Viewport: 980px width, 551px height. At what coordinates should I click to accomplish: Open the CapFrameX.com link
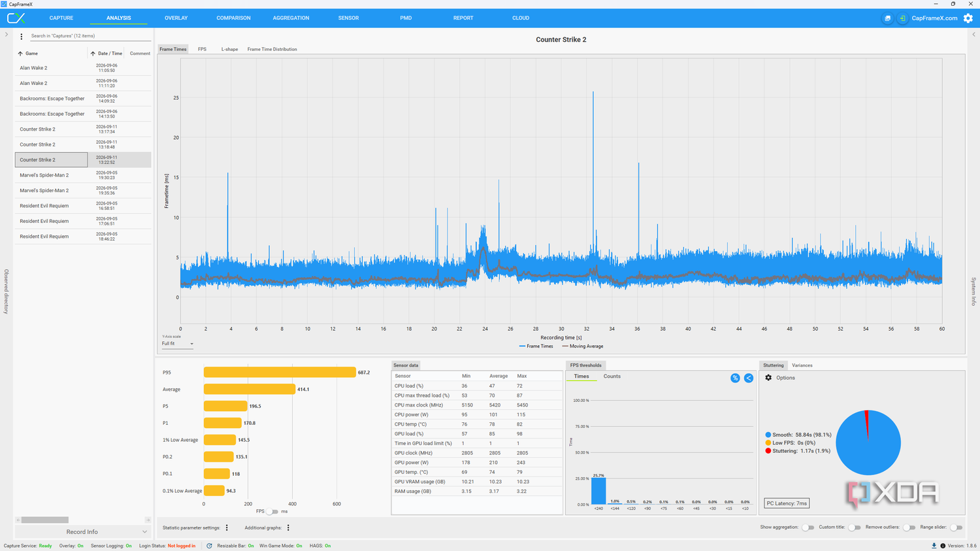(934, 18)
